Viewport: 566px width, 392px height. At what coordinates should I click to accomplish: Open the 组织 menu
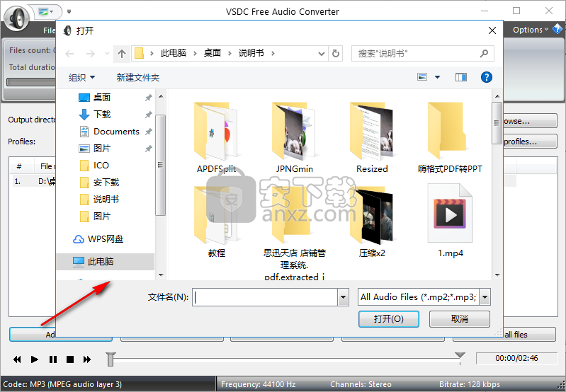point(82,77)
